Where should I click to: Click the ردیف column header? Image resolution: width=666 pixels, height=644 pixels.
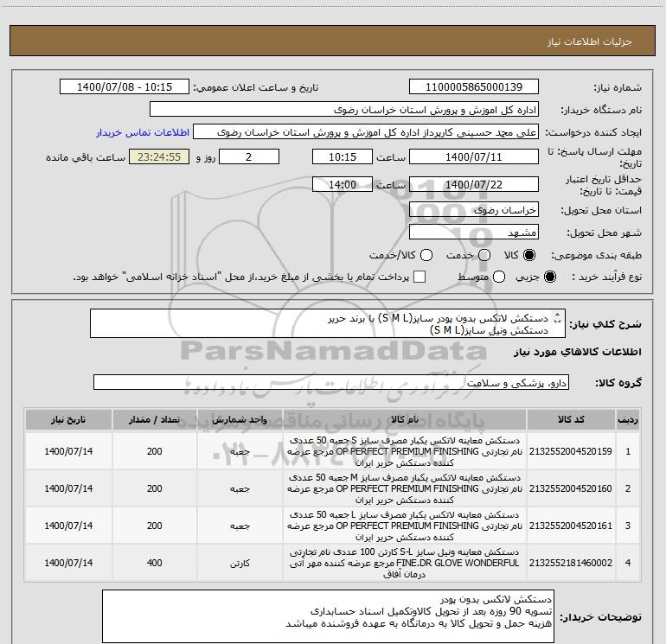click(628, 420)
